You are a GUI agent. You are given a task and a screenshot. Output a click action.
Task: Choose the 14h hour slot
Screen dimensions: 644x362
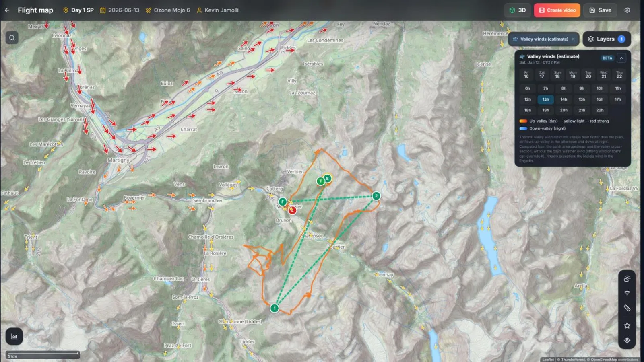pyautogui.click(x=563, y=99)
